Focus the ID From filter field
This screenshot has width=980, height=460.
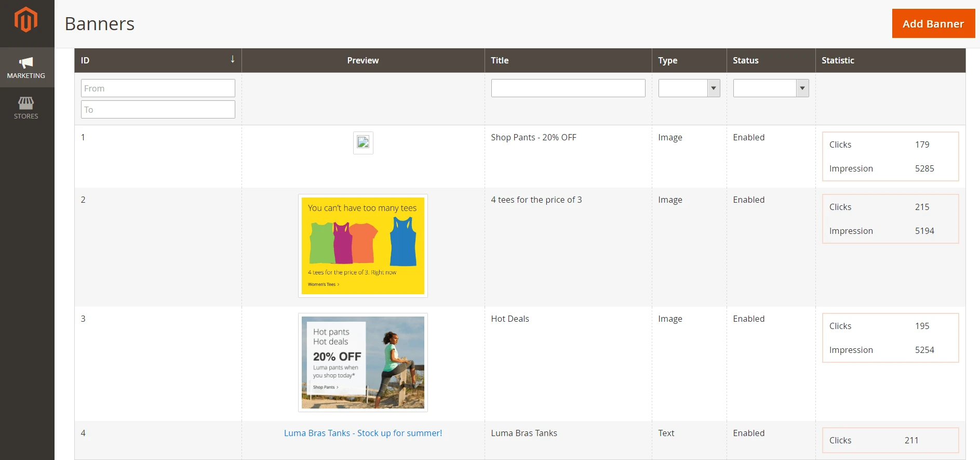pos(158,88)
